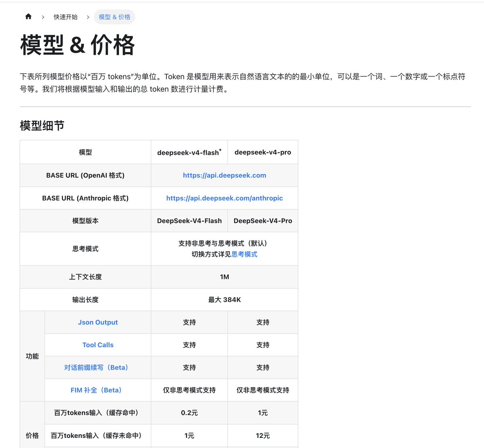Image resolution: width=484 pixels, height=448 pixels.
Task: Go to home via breadcrumb house icon
Action: point(28,17)
